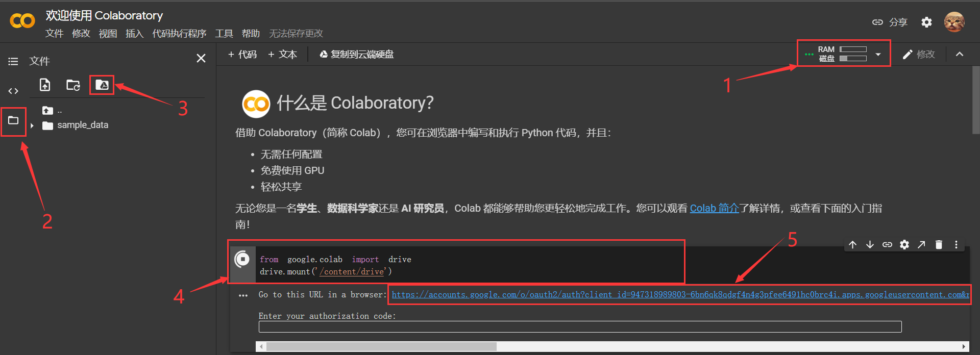The height and width of the screenshot is (355, 980).
Task: Open the 文件 menu
Action: pos(55,34)
